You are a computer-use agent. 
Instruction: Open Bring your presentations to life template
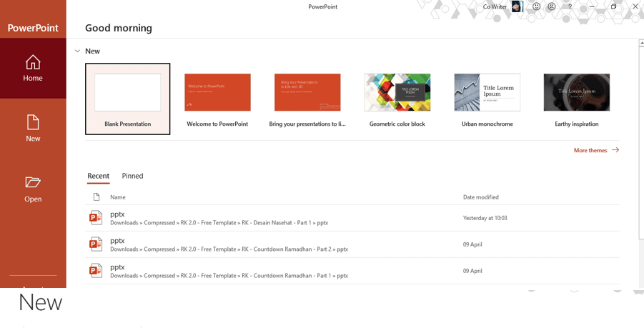pyautogui.click(x=307, y=99)
